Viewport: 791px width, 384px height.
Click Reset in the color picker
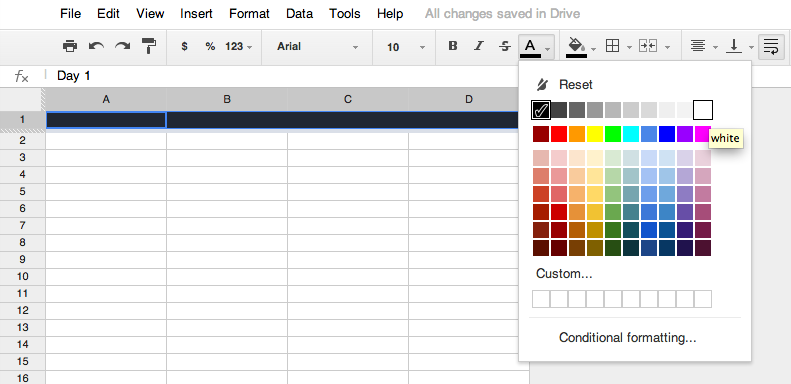point(576,84)
